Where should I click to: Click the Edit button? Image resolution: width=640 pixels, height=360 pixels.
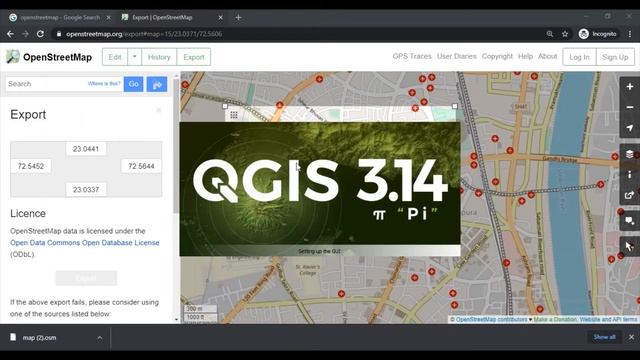tap(115, 57)
